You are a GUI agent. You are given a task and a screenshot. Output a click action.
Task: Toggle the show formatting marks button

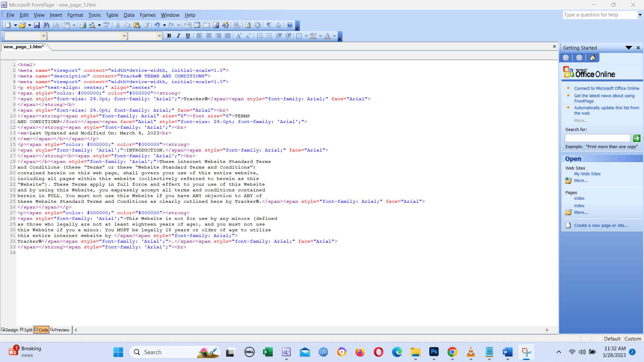pos(269,25)
